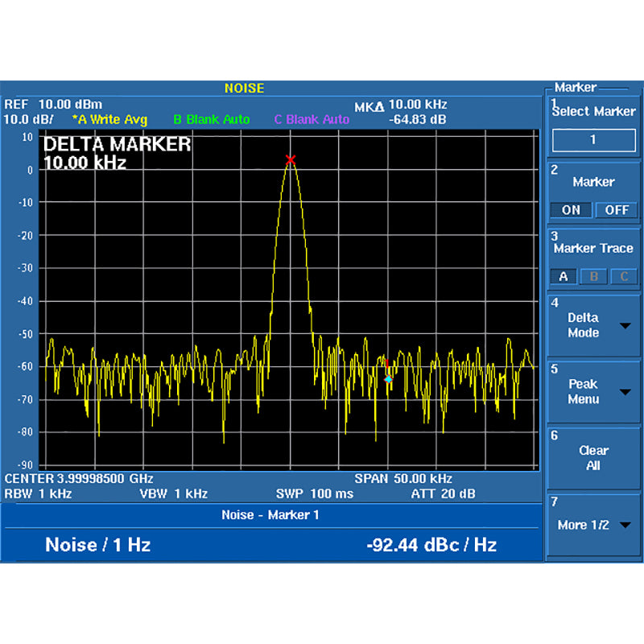
Task: Select Marker Trace B
Action: pyautogui.click(x=593, y=277)
